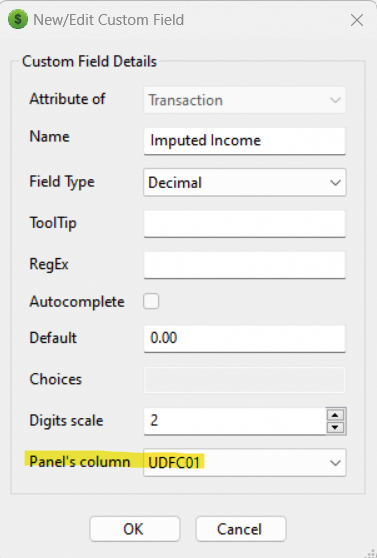Click into the RegEx text field
The height and width of the screenshot is (558, 377).
click(x=245, y=265)
